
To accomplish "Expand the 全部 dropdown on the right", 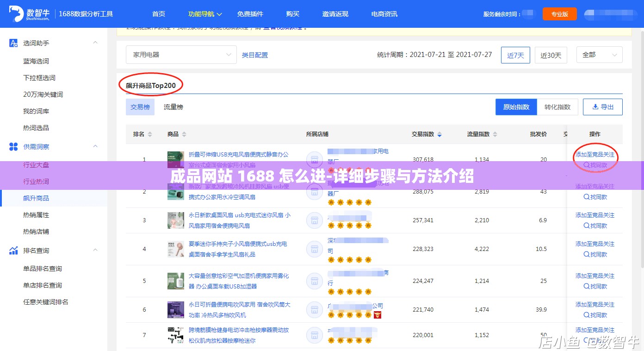I will (599, 54).
